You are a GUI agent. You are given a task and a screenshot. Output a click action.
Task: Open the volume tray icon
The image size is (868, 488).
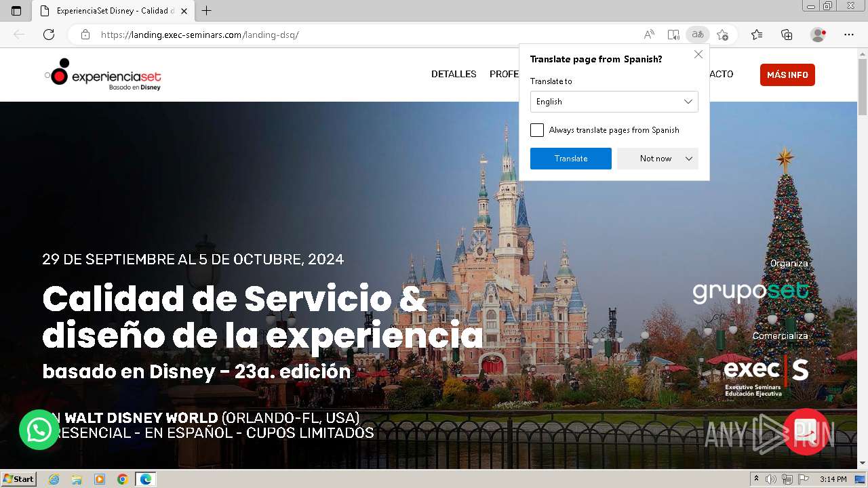pyautogui.click(x=771, y=479)
